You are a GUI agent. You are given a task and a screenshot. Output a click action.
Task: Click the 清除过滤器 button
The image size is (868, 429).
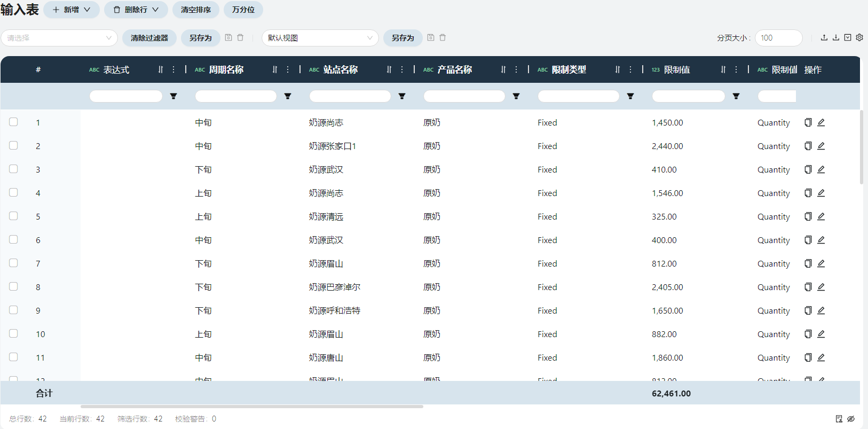pyautogui.click(x=149, y=38)
